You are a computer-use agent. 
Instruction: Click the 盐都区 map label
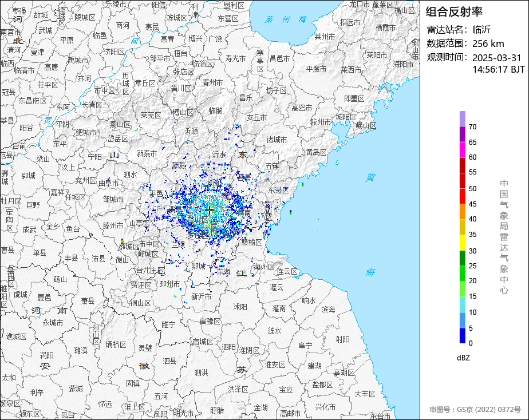(x=322, y=385)
